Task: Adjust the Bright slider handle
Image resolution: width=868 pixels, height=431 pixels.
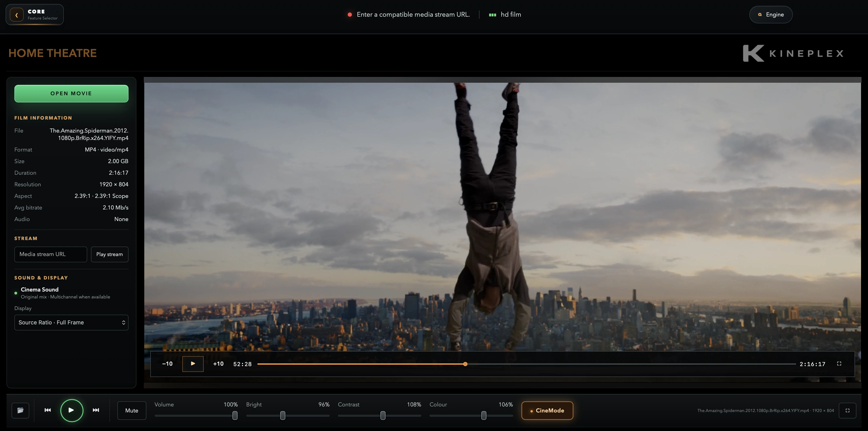Action: click(x=283, y=415)
